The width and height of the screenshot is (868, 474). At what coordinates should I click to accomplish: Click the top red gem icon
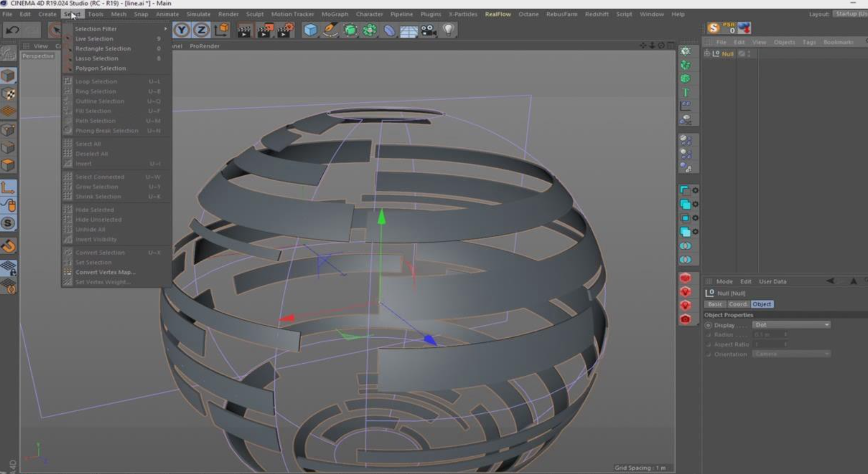click(686, 278)
